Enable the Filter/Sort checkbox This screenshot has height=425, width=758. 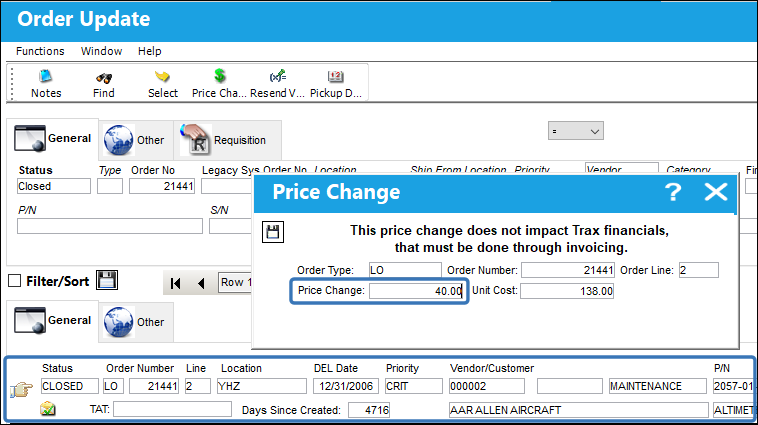[x=15, y=280]
